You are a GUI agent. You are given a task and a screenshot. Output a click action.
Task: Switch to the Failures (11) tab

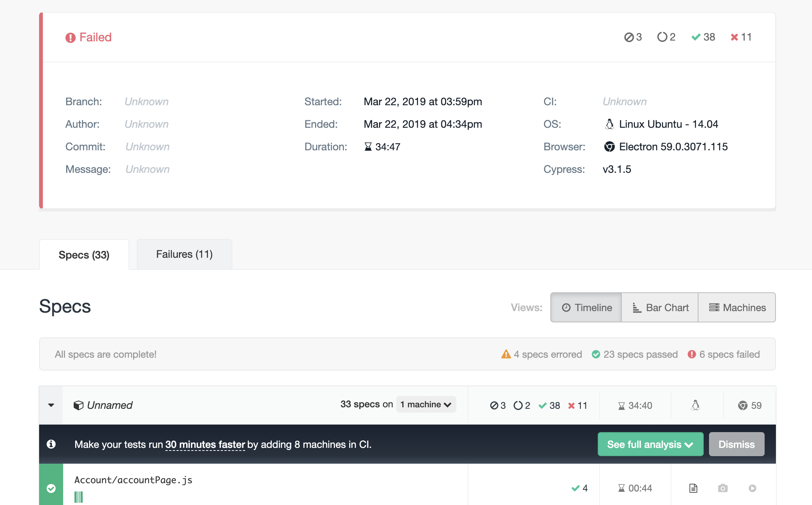click(184, 254)
